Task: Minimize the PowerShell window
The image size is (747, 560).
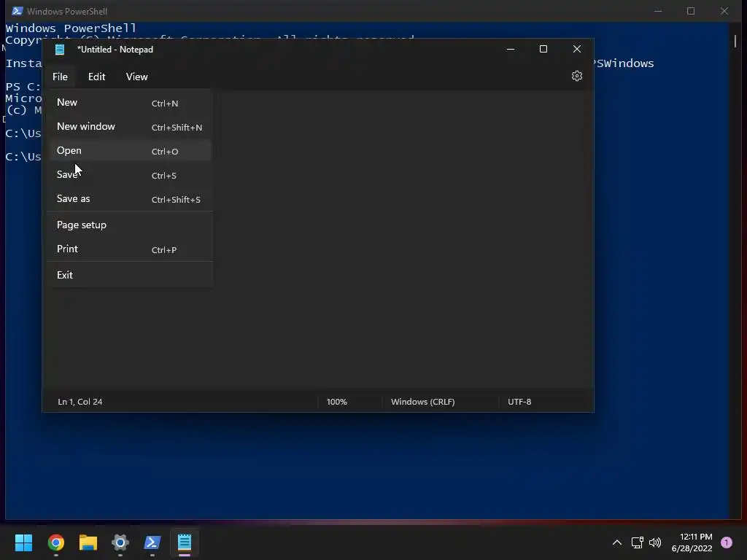Action: click(x=658, y=11)
